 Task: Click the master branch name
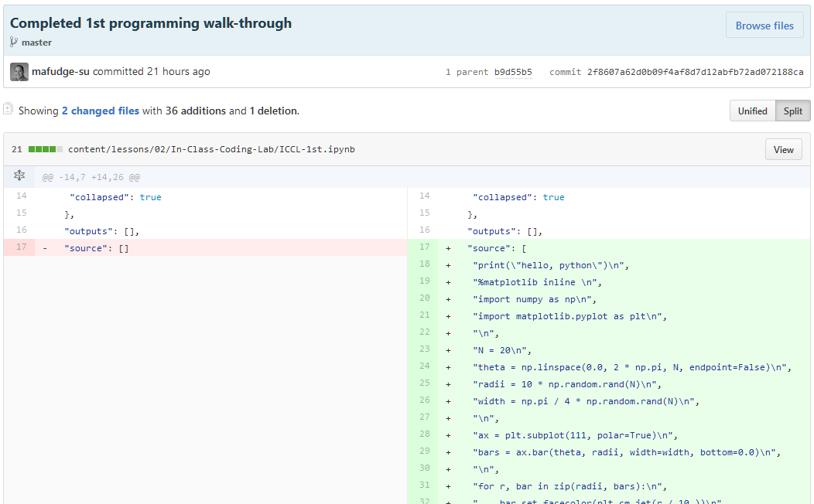pyautogui.click(x=37, y=43)
